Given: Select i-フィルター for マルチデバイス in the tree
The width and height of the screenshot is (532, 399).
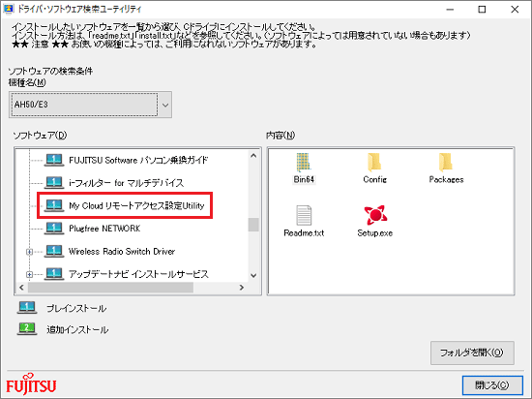Looking at the screenshot, I should [126, 183].
